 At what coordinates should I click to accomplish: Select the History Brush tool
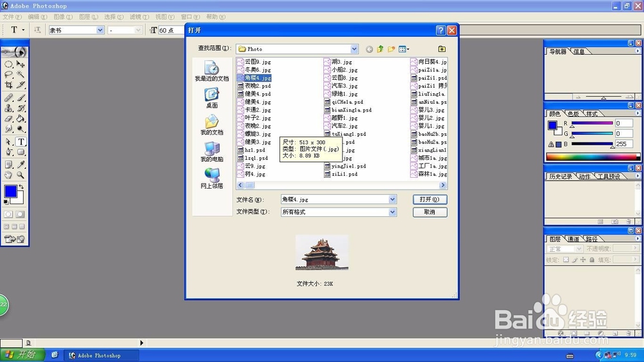(x=21, y=108)
